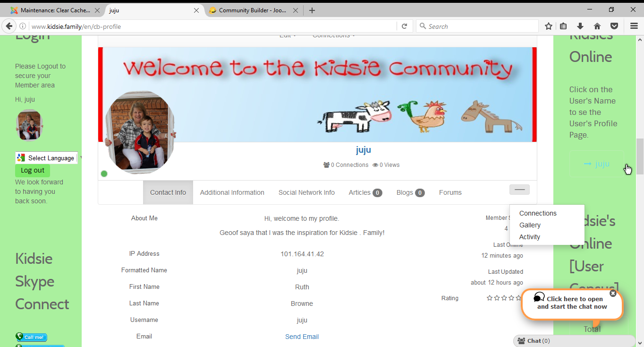This screenshot has width=644, height=347.
Task: Click here to open chat popup
Action: pyautogui.click(x=572, y=303)
